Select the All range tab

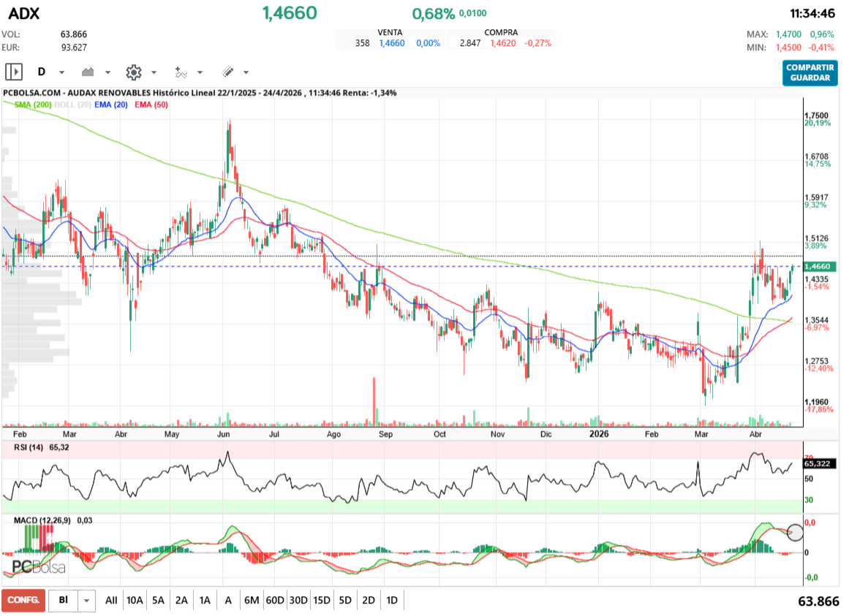[110, 600]
